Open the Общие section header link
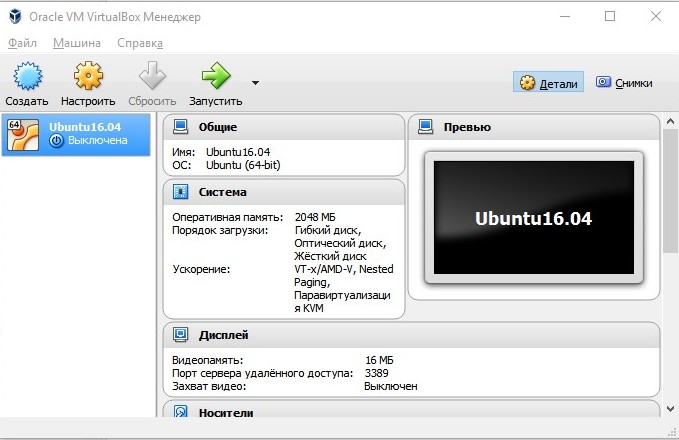Viewport: 679px width, 440px height. tap(218, 127)
